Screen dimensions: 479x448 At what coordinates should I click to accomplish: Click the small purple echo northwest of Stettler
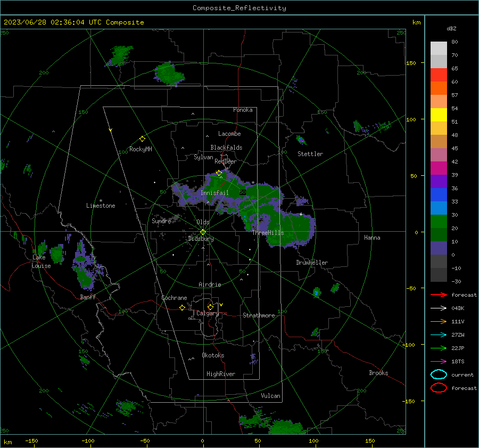pyautogui.click(x=301, y=140)
